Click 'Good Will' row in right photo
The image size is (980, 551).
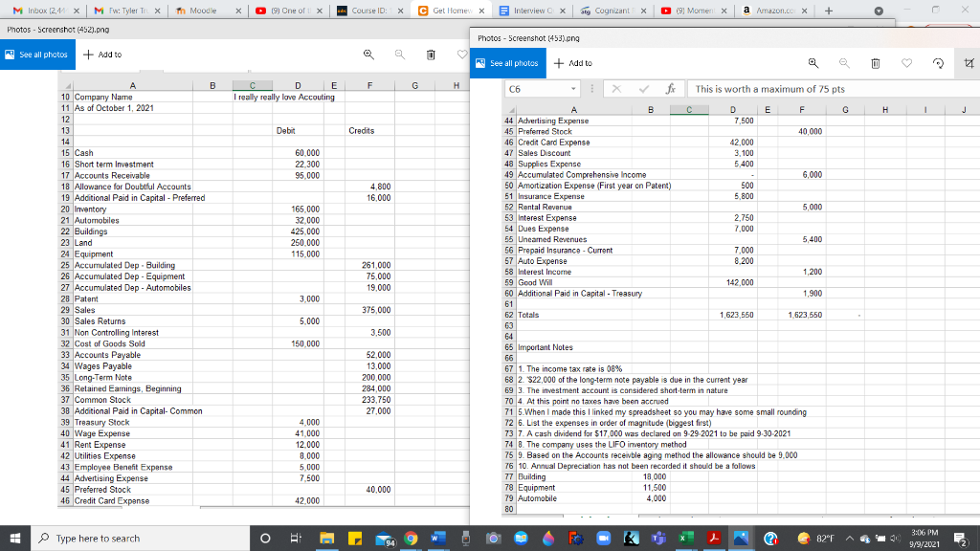(535, 282)
